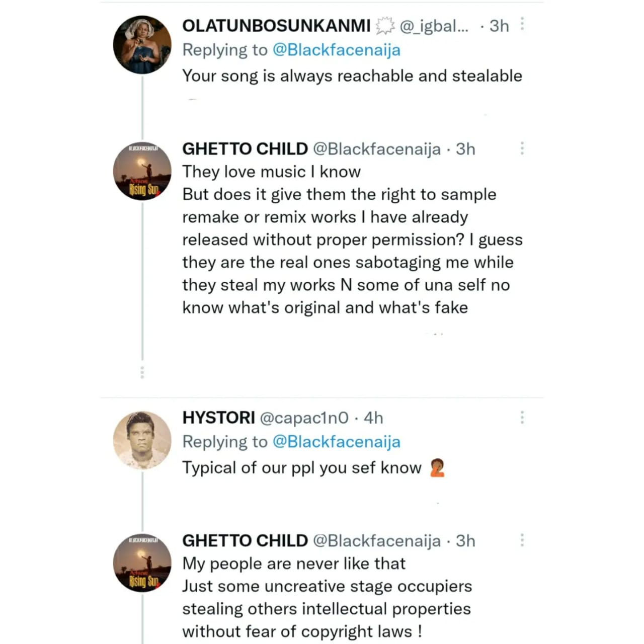Click the HYSTORI profile avatar
The image size is (644, 644).
click(142, 441)
